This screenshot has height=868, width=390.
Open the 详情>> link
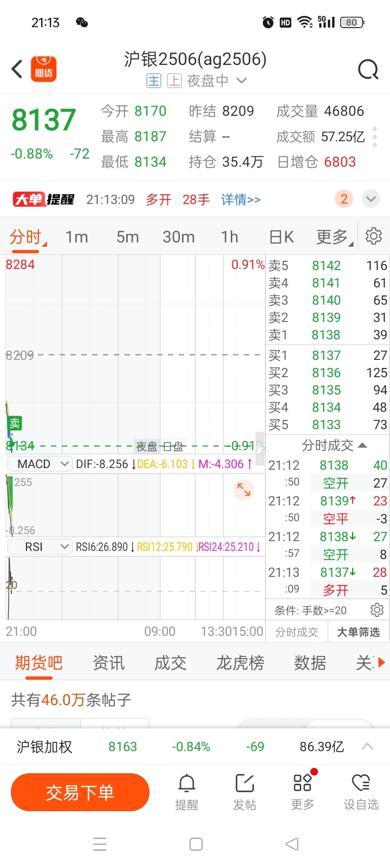pos(241,200)
